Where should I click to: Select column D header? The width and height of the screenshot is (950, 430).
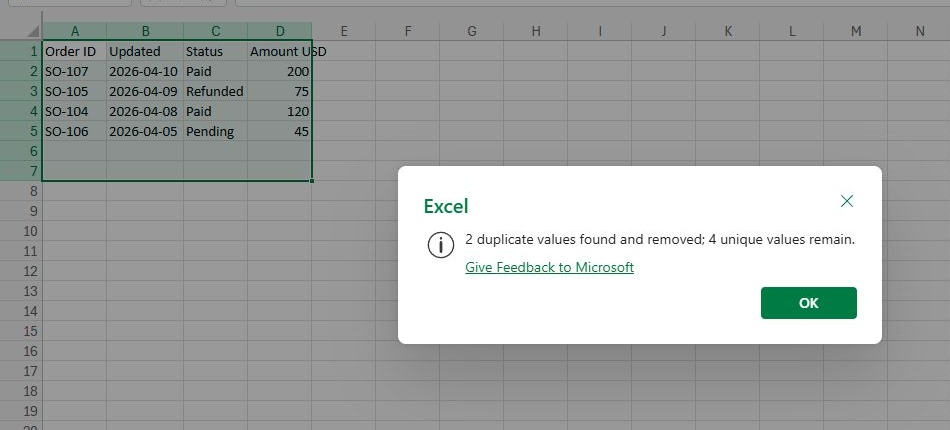click(280, 31)
